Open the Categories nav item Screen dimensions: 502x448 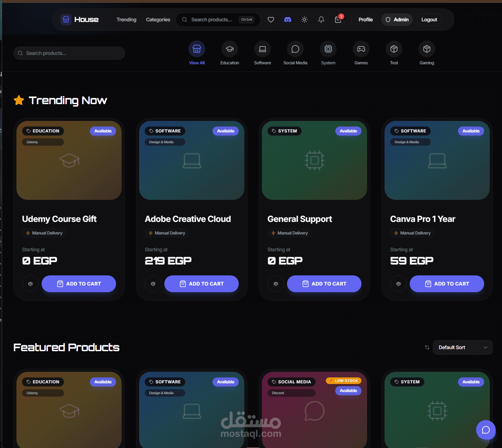[158, 20]
